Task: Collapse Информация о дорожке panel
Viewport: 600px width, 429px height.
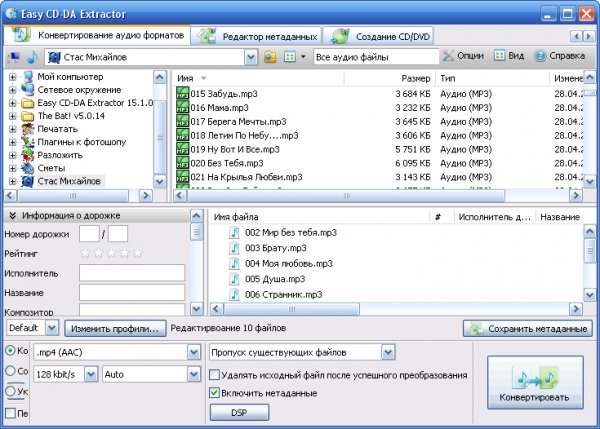Action: [12, 216]
